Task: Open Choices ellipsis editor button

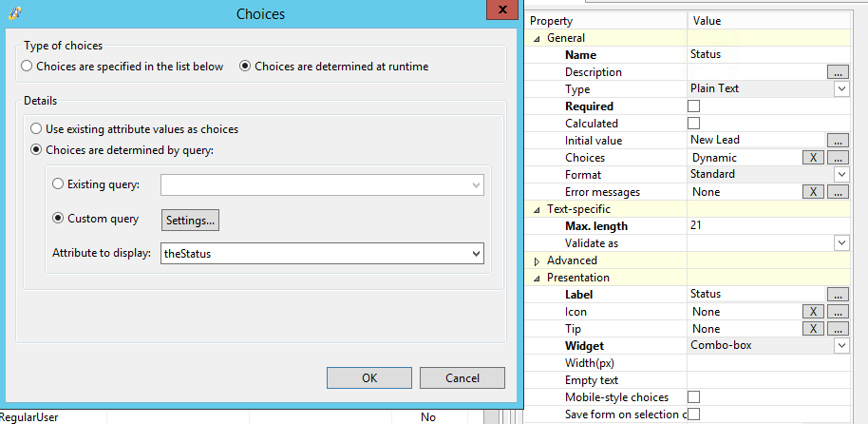Action: [839, 158]
